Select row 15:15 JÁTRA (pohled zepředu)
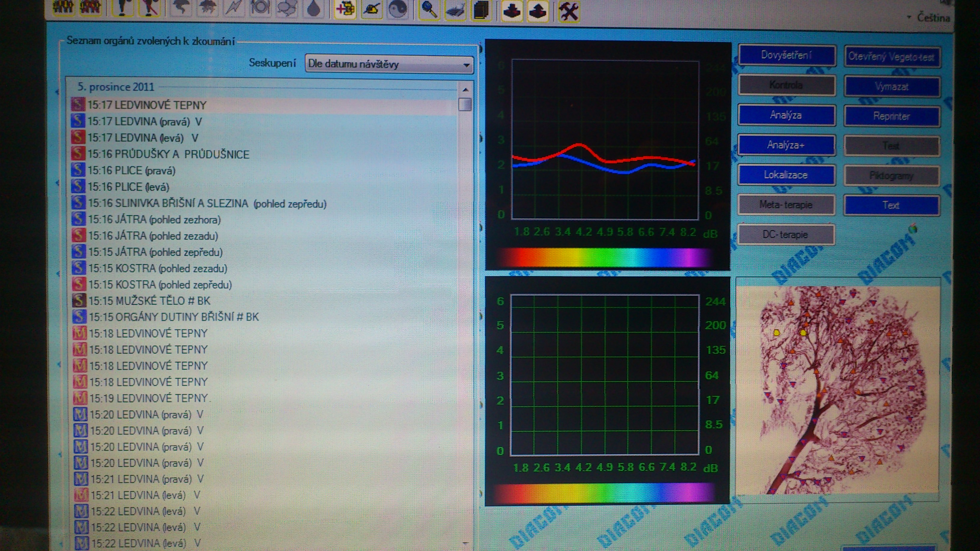Screen dimensions: 980x551 tap(264, 252)
